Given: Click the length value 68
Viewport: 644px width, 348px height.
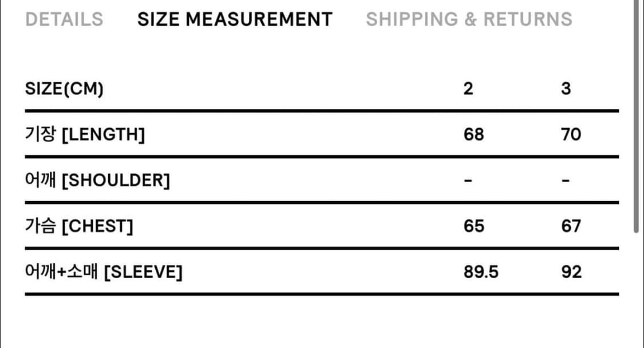Looking at the screenshot, I should coord(473,135).
